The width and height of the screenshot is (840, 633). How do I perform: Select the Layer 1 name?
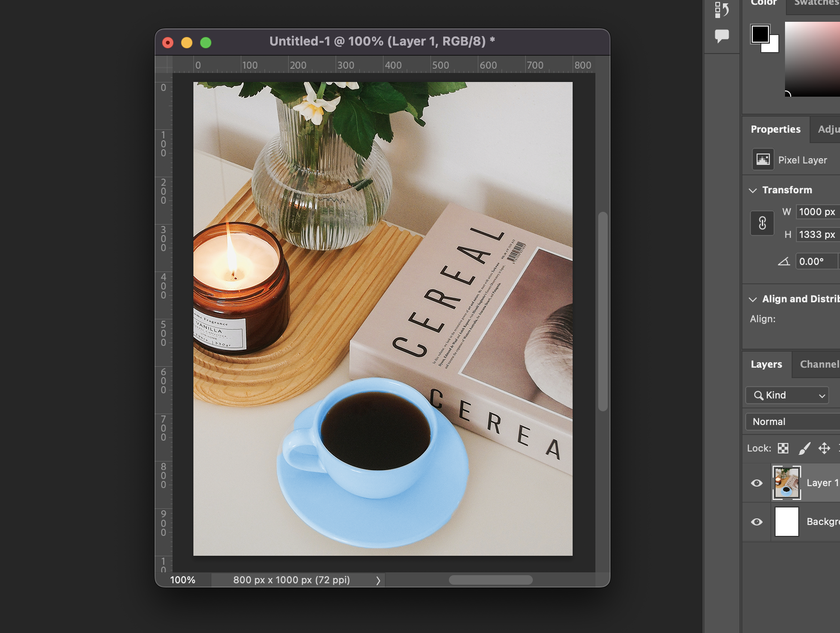click(823, 483)
